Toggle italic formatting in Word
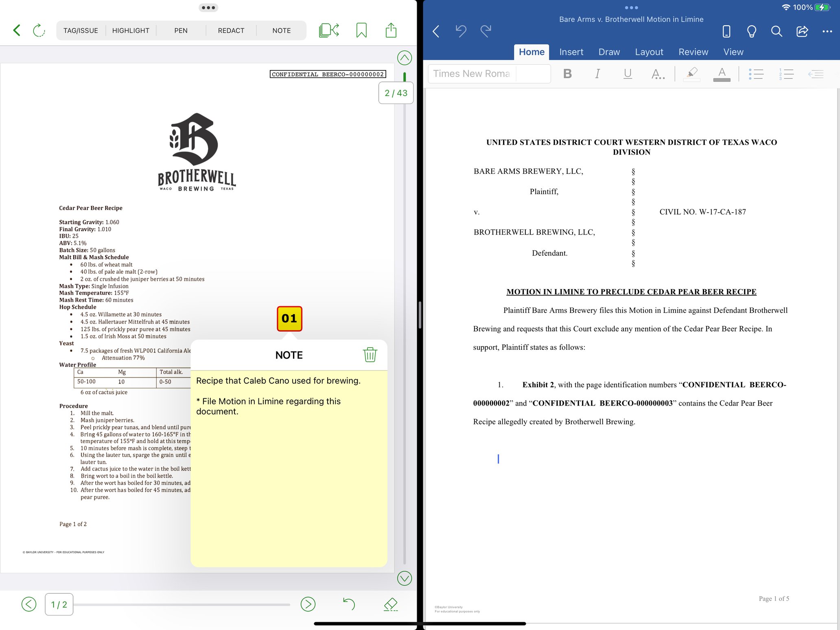The width and height of the screenshot is (840, 630). 597,74
